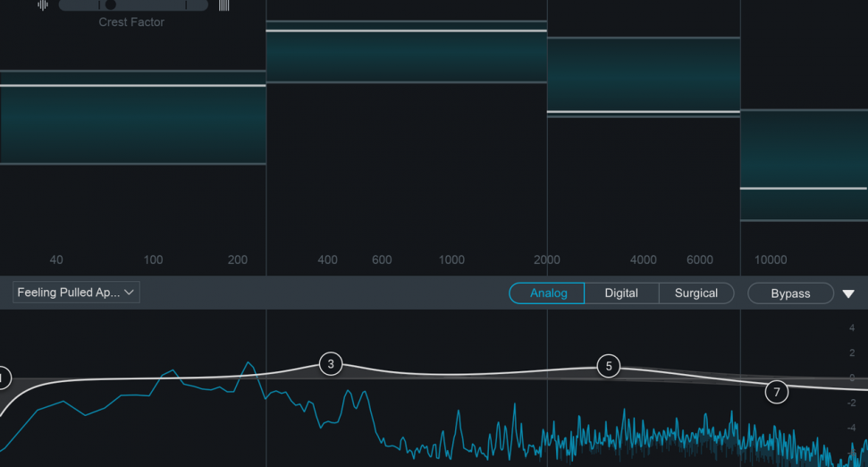Expand the triangle menu next to Bypass
Screen dimensions: 868x467
[x=848, y=293]
